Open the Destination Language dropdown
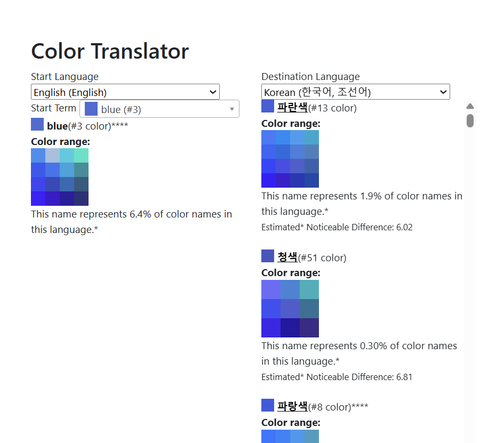The width and height of the screenshot is (504, 443). click(x=355, y=92)
